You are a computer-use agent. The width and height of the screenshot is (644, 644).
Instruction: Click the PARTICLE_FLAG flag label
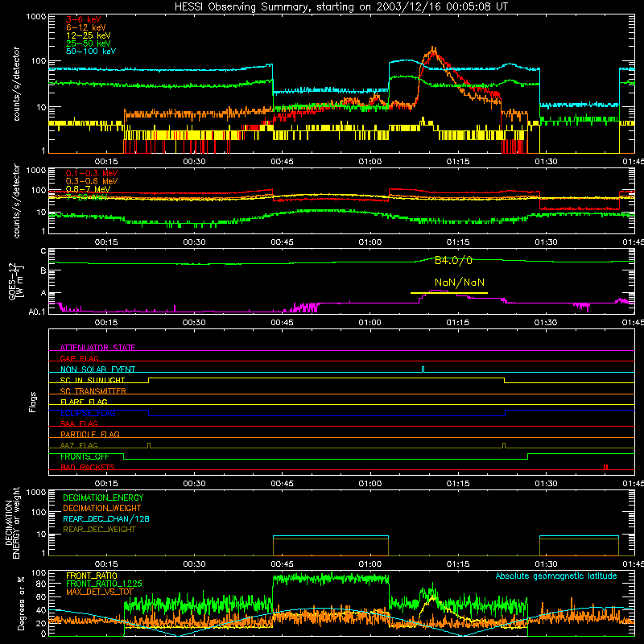[90, 434]
